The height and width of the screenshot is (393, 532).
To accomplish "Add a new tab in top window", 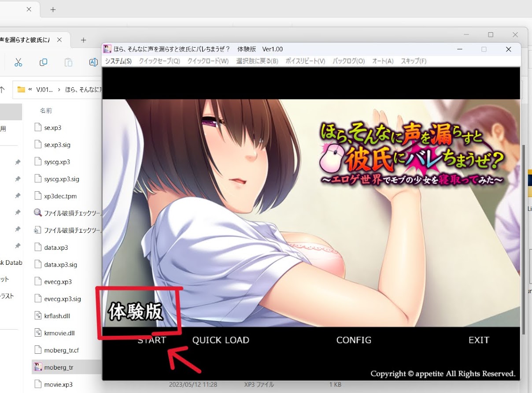I will 53,9.
